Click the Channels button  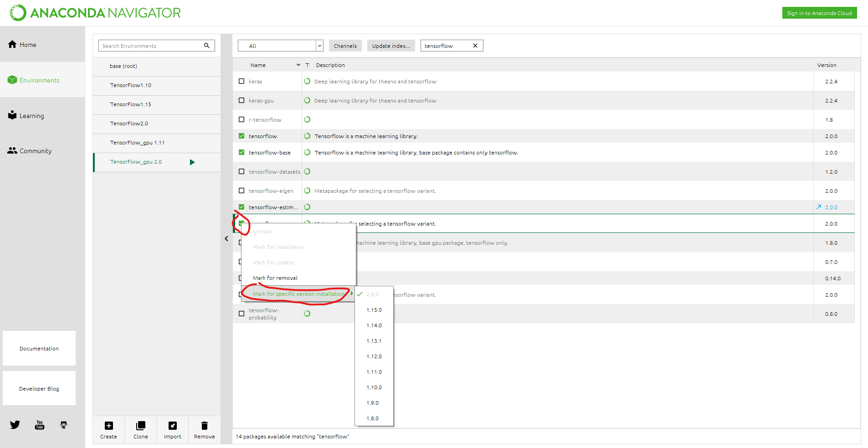click(345, 46)
